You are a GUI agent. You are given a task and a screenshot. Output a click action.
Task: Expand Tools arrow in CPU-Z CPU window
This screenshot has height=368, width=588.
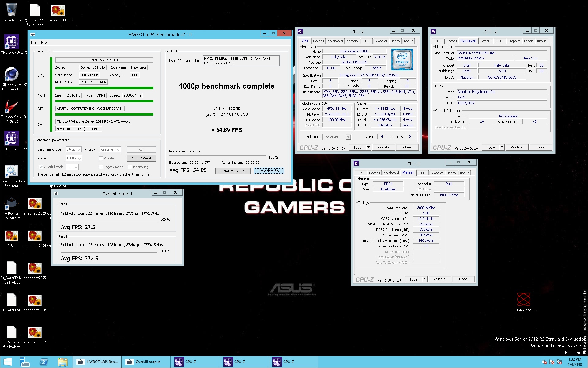point(368,147)
